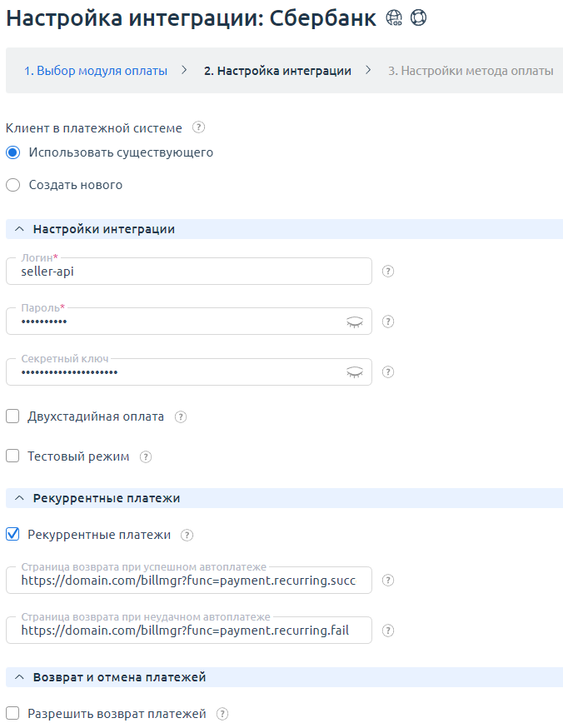The height and width of the screenshot is (728, 563).
Task: Select the Создать нового radio button
Action: coord(13,185)
